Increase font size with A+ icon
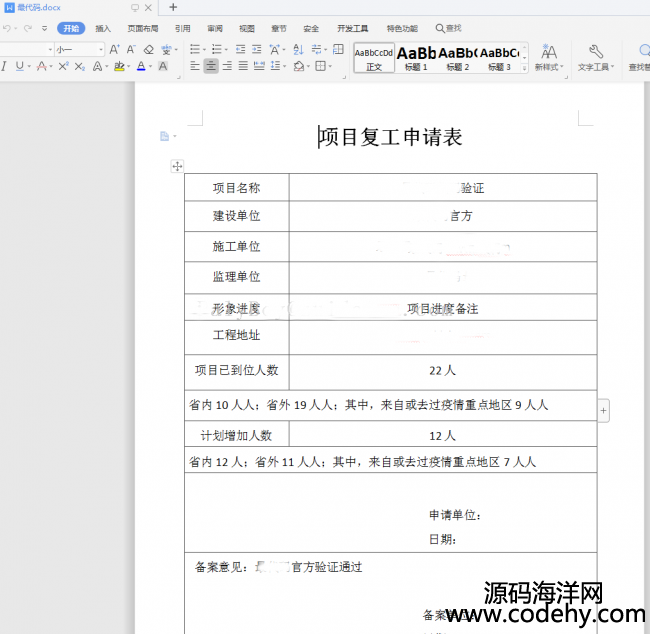 (x=115, y=49)
